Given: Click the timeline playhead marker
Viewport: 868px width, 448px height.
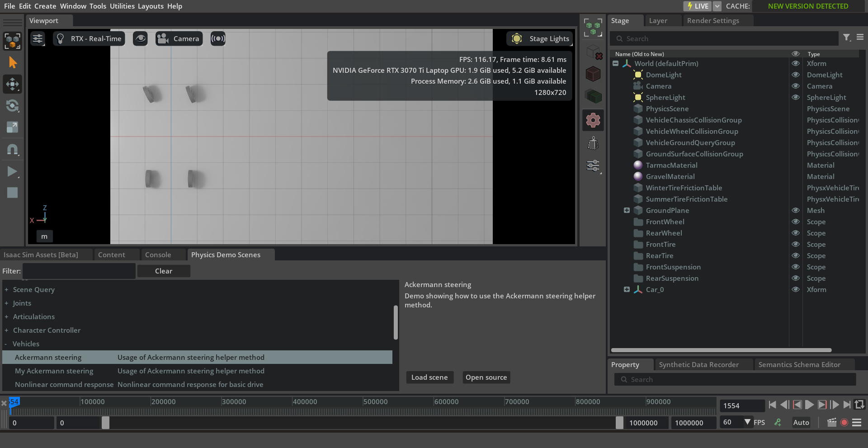Looking at the screenshot, I should pos(14,402).
